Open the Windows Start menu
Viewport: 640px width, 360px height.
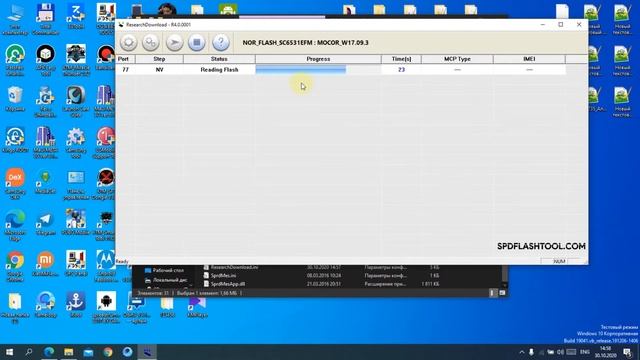tap(9, 352)
